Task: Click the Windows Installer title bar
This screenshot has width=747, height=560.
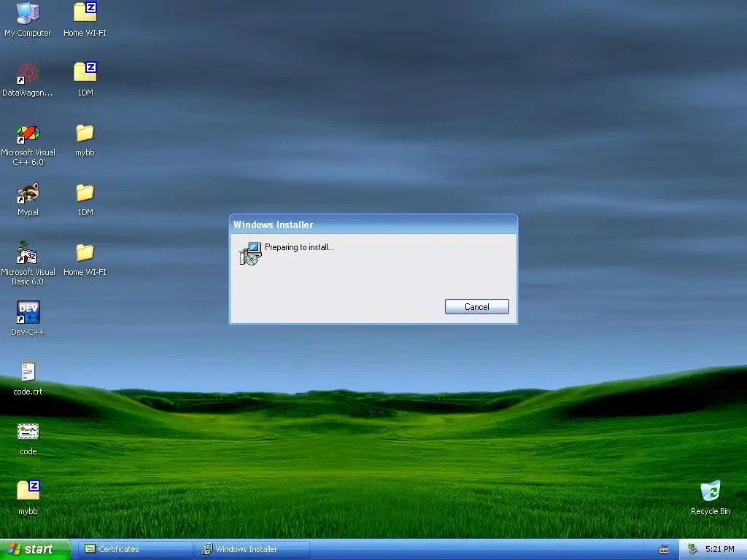Action: click(x=373, y=225)
